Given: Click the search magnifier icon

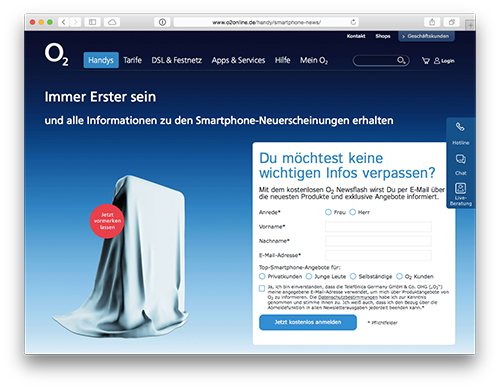Looking at the screenshot, I should coord(401,60).
